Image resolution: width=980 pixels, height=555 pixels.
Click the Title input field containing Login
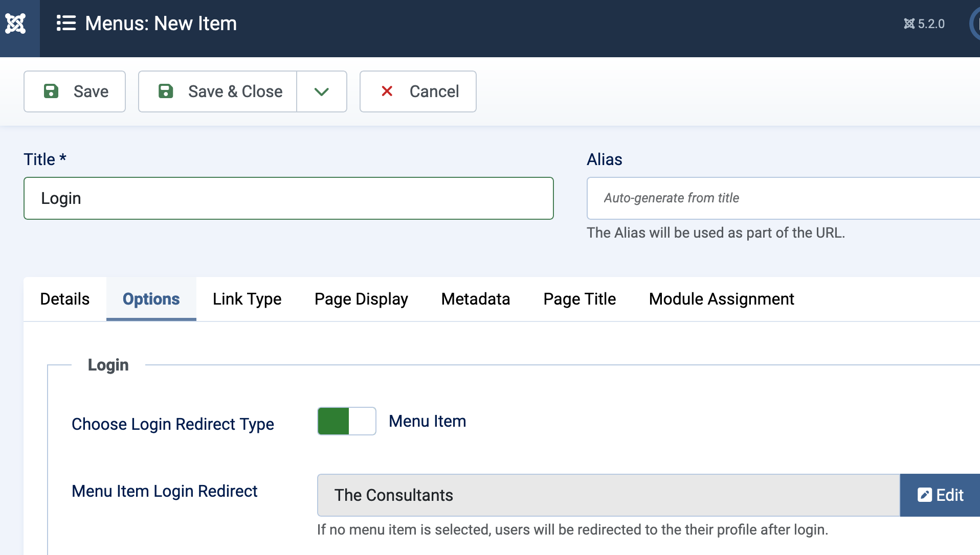click(x=288, y=198)
